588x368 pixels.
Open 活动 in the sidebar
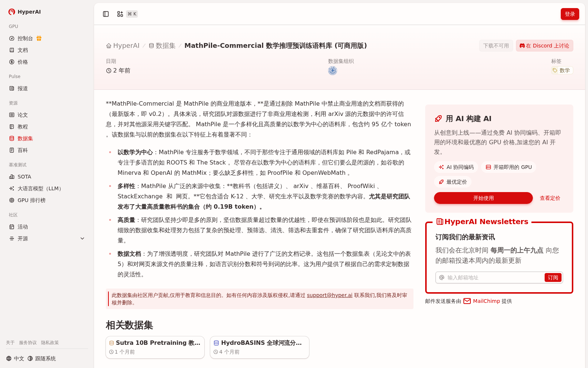pyautogui.click(x=22, y=227)
